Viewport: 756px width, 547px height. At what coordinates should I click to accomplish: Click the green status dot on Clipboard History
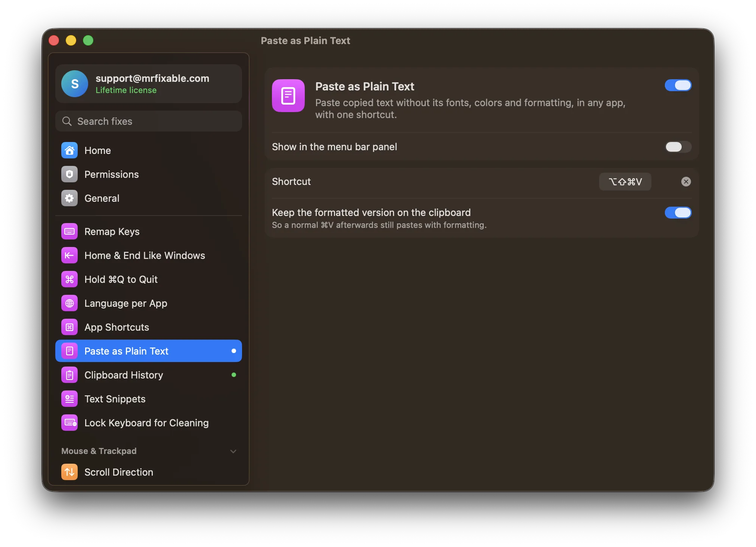coord(234,375)
